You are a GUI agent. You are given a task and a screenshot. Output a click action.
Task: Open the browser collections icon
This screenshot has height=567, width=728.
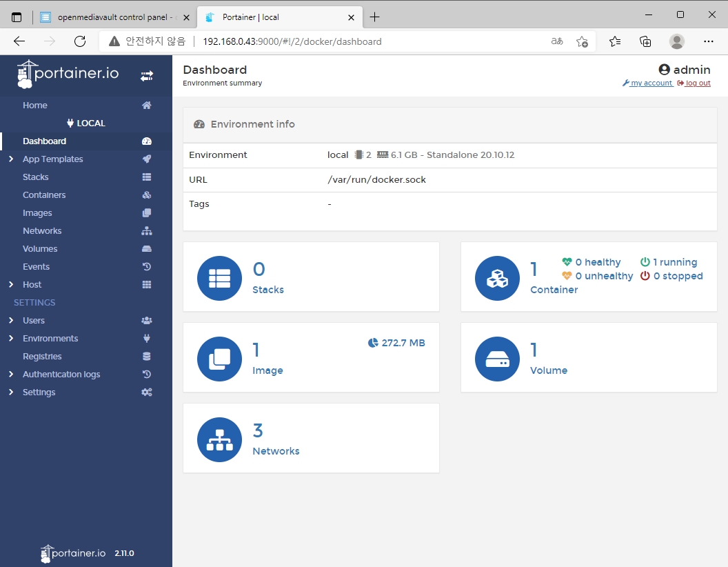[x=645, y=42]
